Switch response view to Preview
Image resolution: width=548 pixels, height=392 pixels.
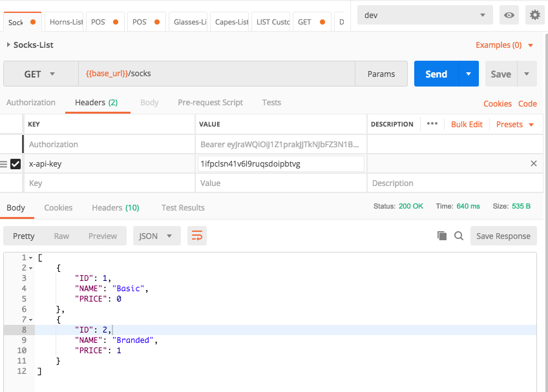[102, 236]
